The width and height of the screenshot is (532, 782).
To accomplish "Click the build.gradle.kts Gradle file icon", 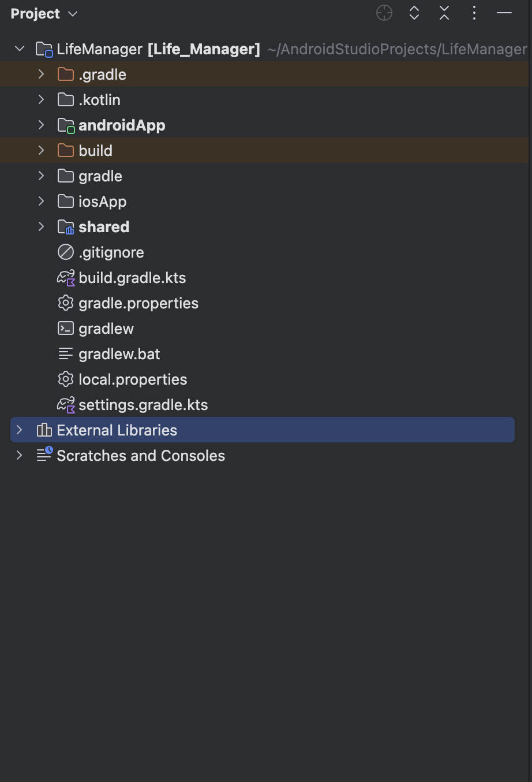I will pyautogui.click(x=66, y=278).
